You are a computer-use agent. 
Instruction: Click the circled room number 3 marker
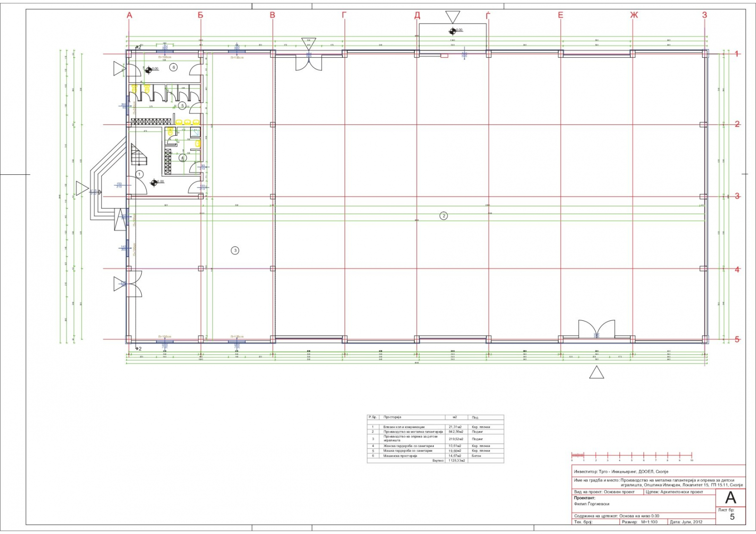(235, 250)
